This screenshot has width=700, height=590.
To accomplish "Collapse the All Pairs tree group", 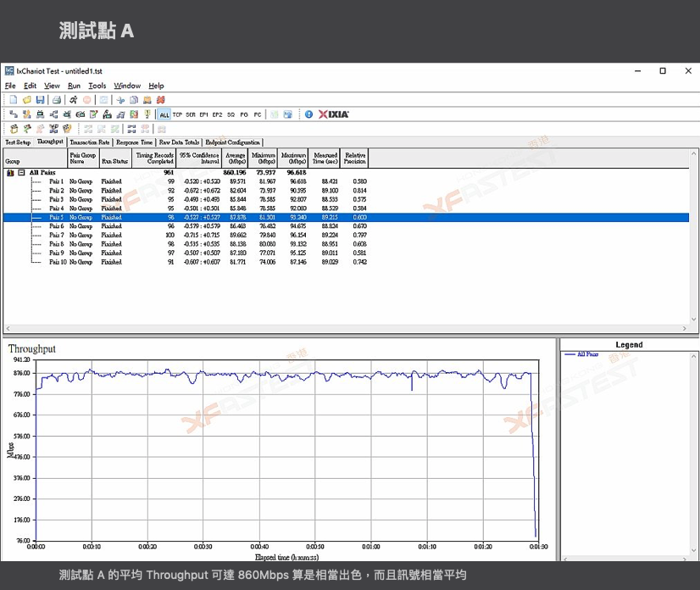I will 21,172.
